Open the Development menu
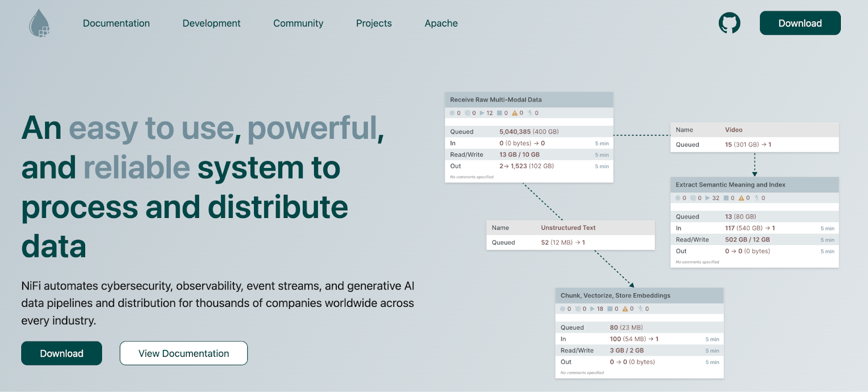This screenshot has width=868, height=392. (212, 23)
